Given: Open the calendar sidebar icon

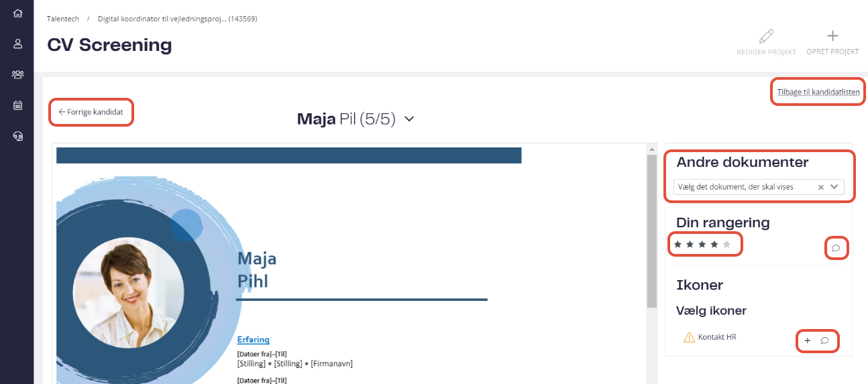Looking at the screenshot, I should [x=17, y=105].
